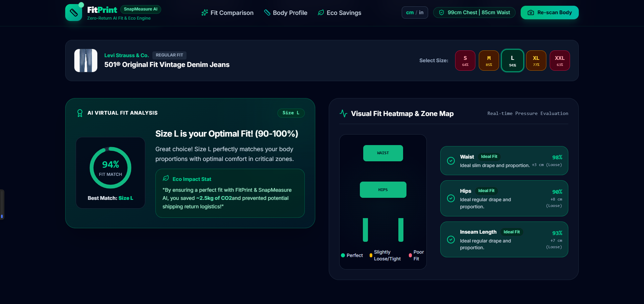
Task: Click the product title 501® Original Fit Vintage Denim Jeans
Action: coord(167,65)
